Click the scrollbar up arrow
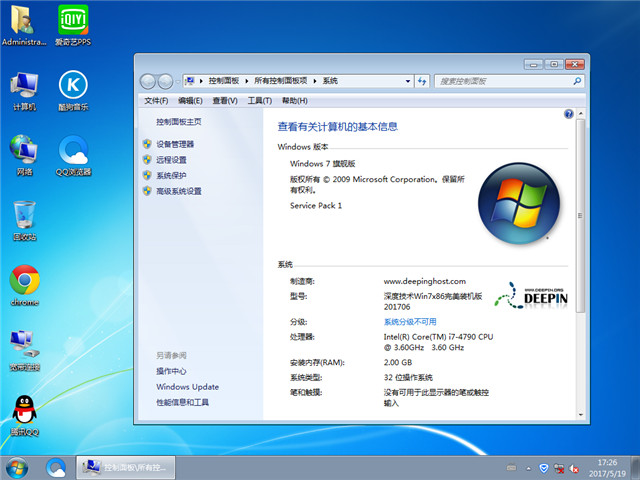 coord(580,113)
